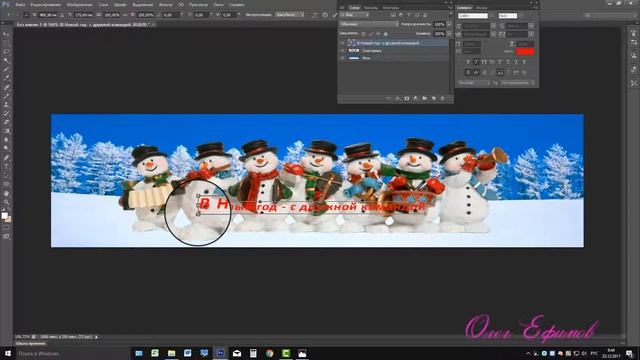Click the X position field in options bar
Screen dimensions: 640x360
48,15
